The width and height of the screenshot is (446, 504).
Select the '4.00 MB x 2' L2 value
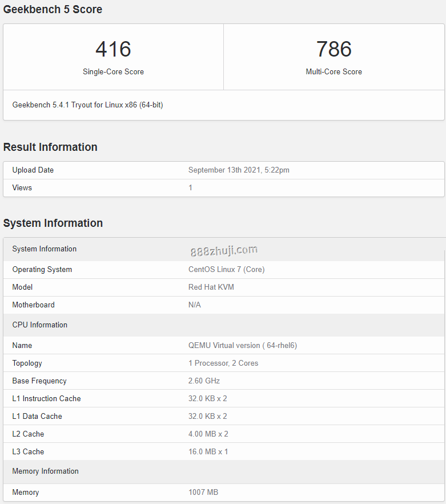208,434
